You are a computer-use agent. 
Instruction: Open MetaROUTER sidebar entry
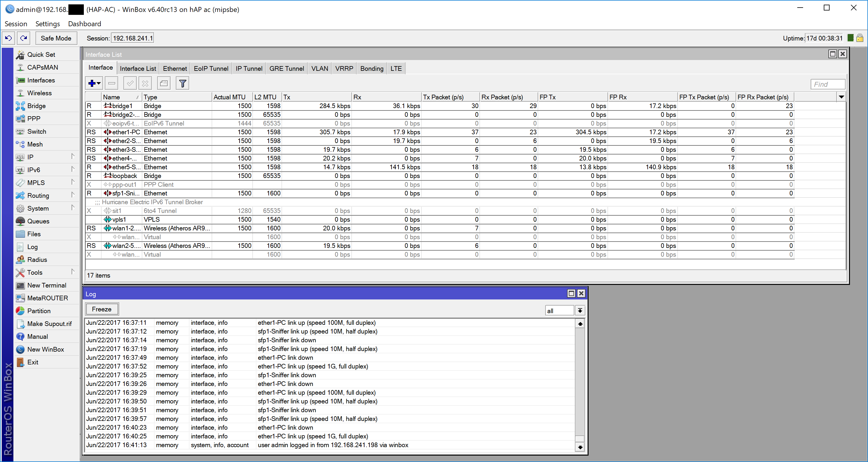click(x=47, y=298)
